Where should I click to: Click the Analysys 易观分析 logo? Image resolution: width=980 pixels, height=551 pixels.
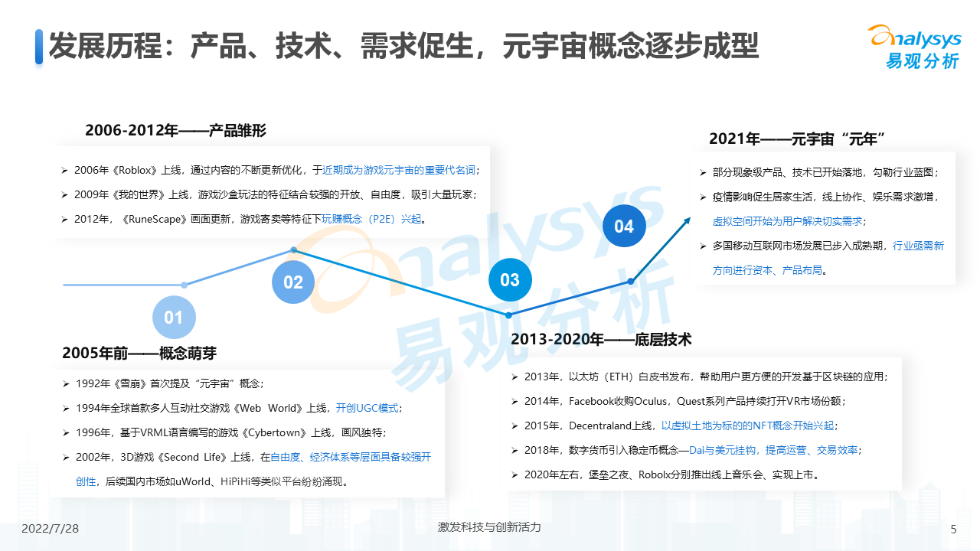[914, 47]
